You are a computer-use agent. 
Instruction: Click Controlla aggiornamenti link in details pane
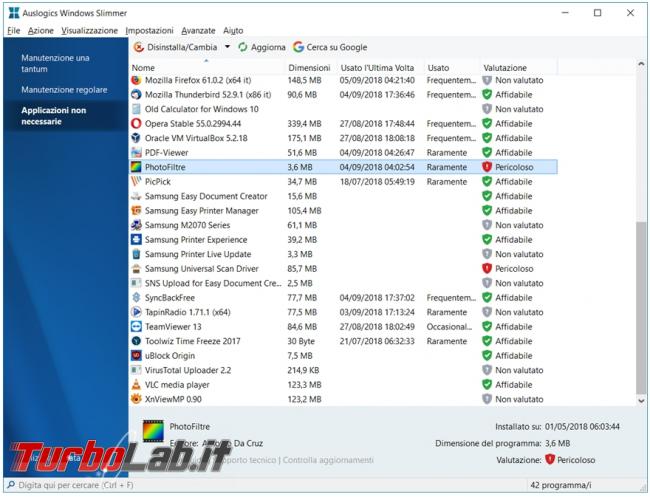click(328, 460)
